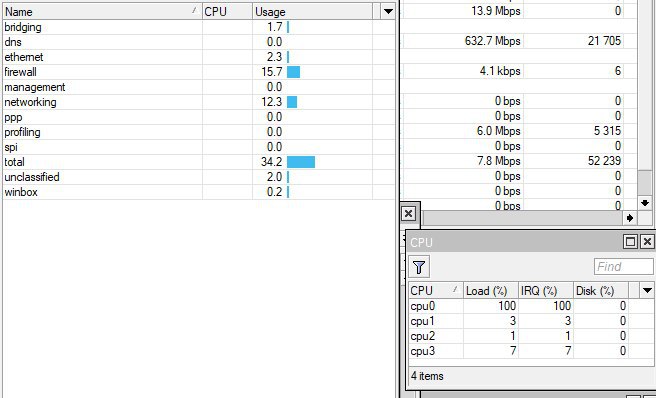The width and height of the screenshot is (656, 398).
Task: Click the Find field in CPU window
Action: point(623,267)
